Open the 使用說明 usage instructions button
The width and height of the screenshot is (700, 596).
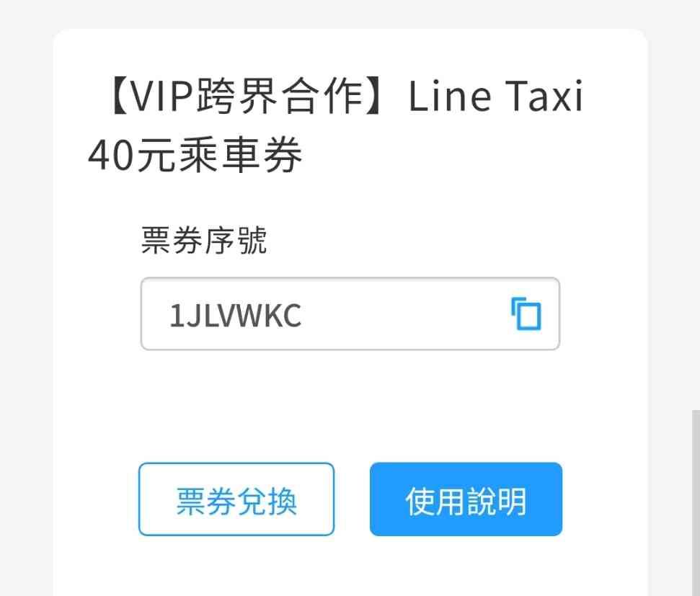click(x=466, y=499)
